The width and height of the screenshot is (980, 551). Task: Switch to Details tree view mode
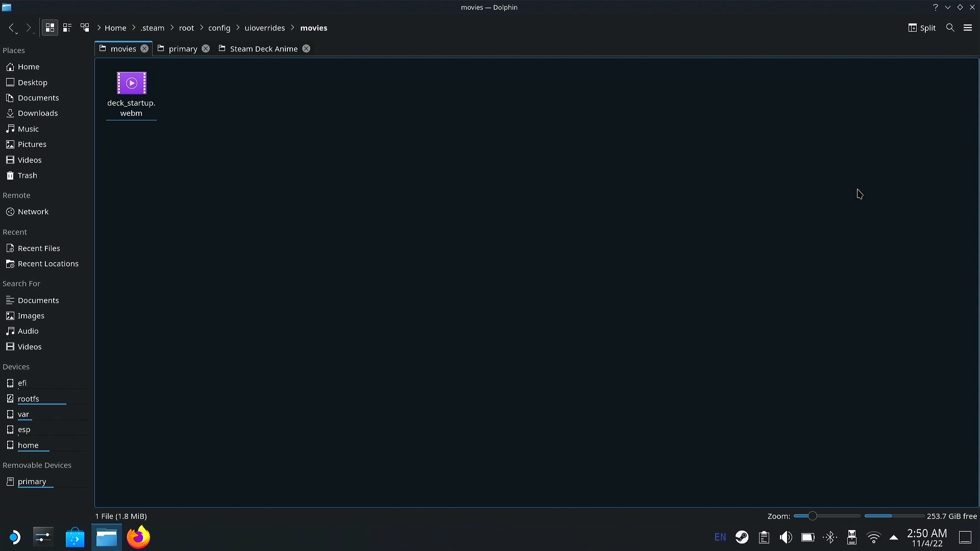[85, 28]
